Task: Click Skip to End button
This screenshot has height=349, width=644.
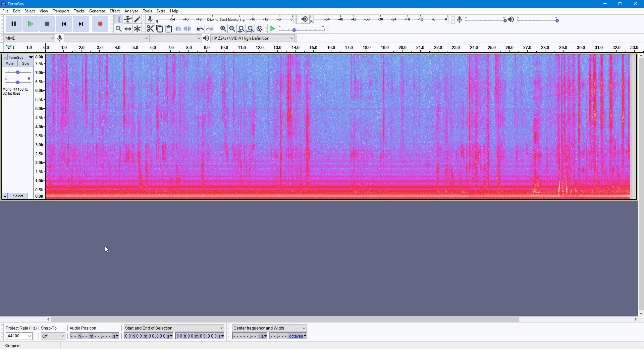Action: coord(80,24)
